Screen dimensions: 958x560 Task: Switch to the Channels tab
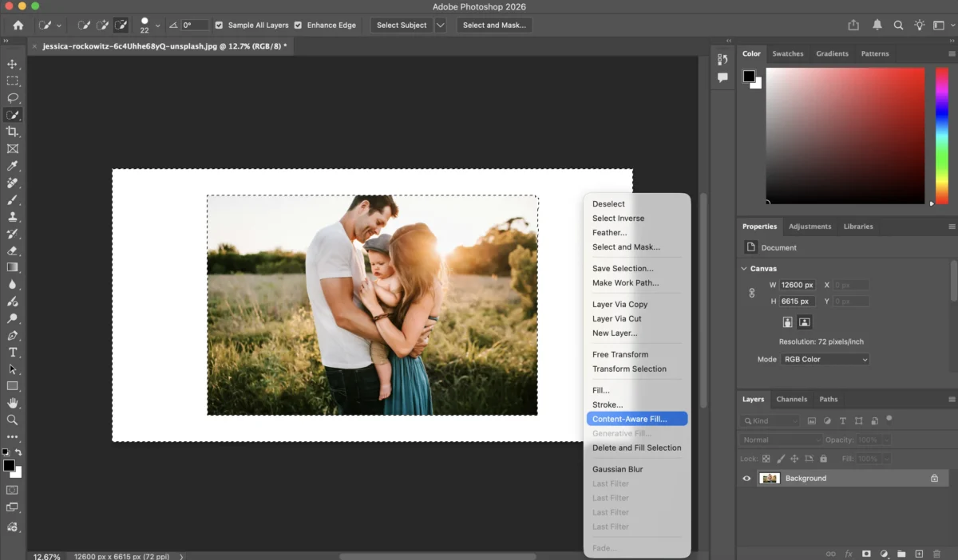click(x=791, y=399)
